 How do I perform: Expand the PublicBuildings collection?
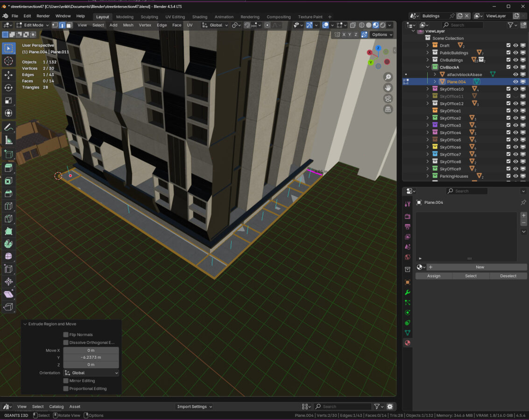point(427,53)
